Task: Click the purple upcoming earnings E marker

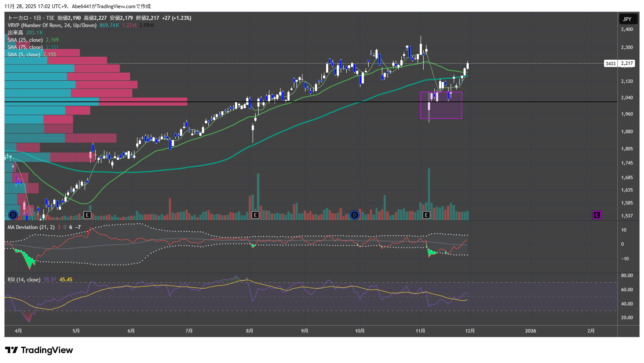Action: tap(596, 215)
